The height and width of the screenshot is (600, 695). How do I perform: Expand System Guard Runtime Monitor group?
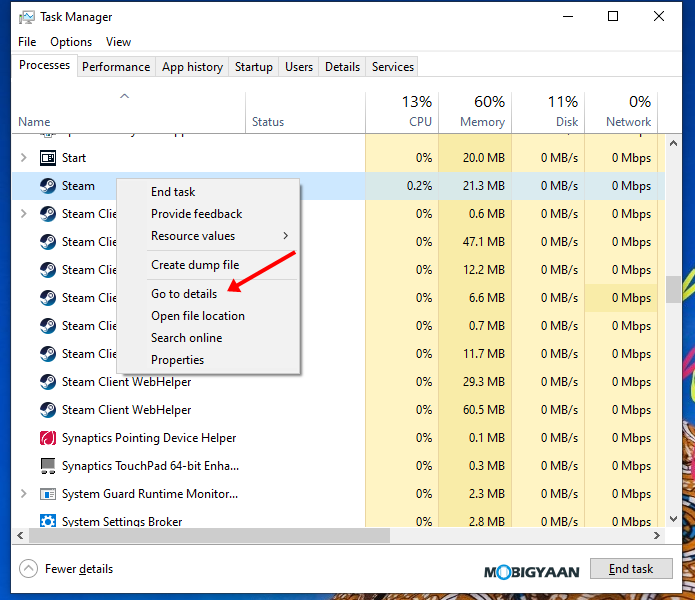(x=23, y=494)
